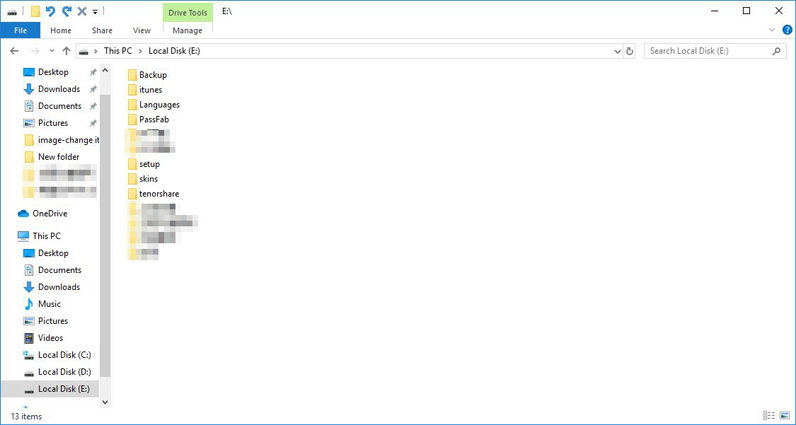
Task: Click the Redo icon in quick access toolbar
Action: pyautogui.click(x=66, y=11)
